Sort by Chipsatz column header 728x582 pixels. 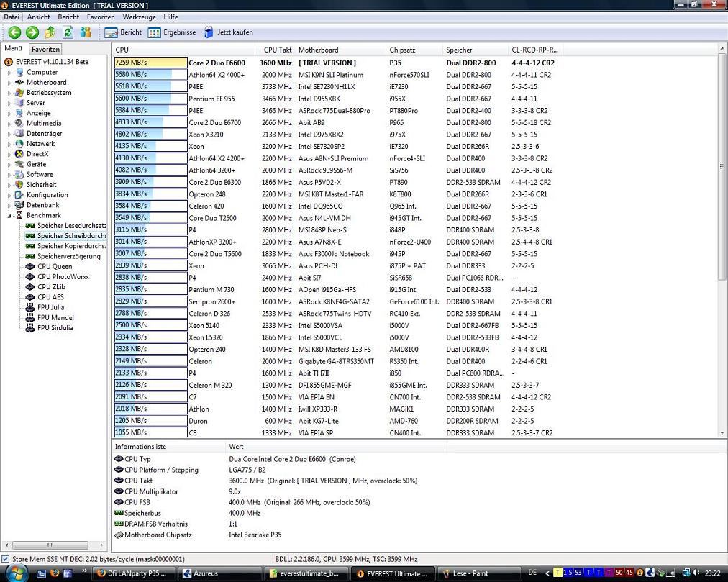click(x=414, y=50)
